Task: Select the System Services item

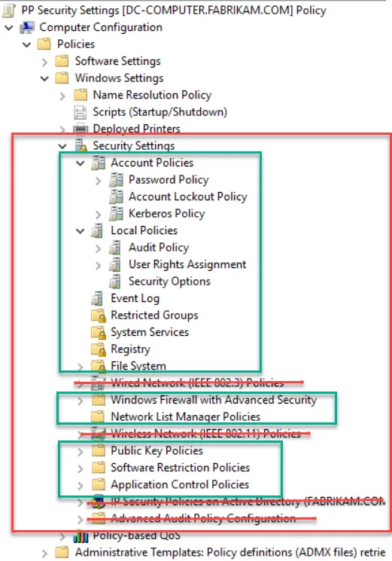Action: click(x=150, y=332)
